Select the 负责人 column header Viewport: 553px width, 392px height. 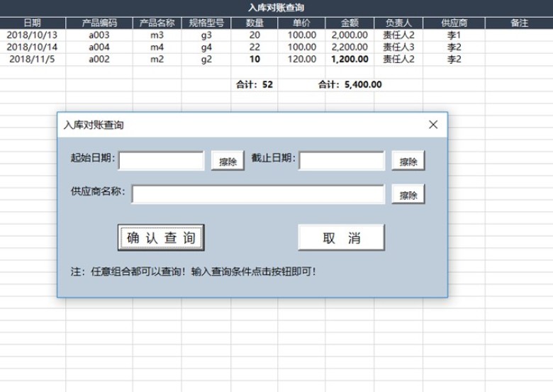click(398, 23)
